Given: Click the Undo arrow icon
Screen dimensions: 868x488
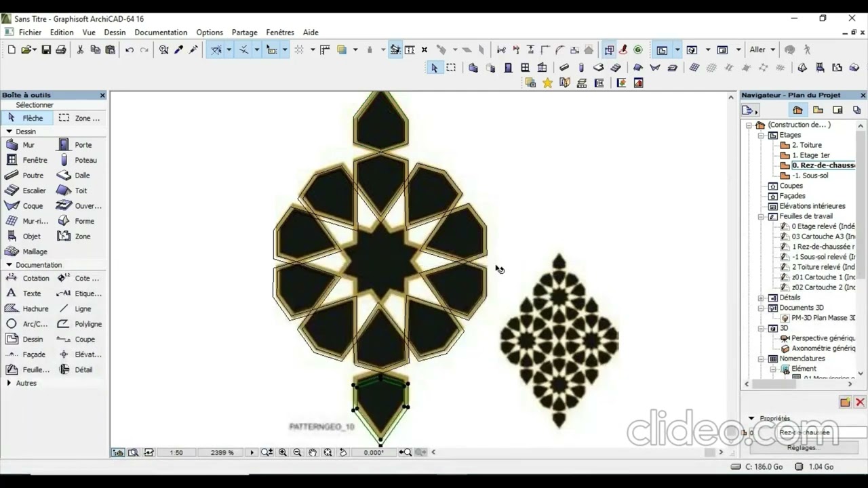Looking at the screenshot, I should pyautogui.click(x=129, y=49).
